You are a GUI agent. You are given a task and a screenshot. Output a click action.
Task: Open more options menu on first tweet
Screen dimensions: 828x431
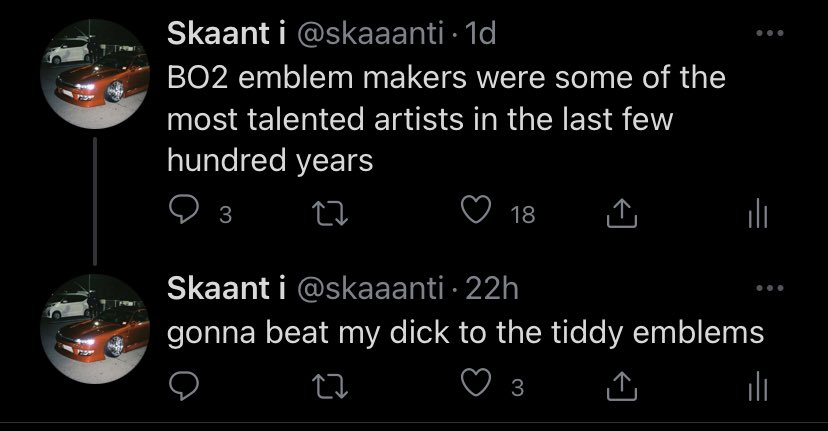pyautogui.click(x=768, y=33)
